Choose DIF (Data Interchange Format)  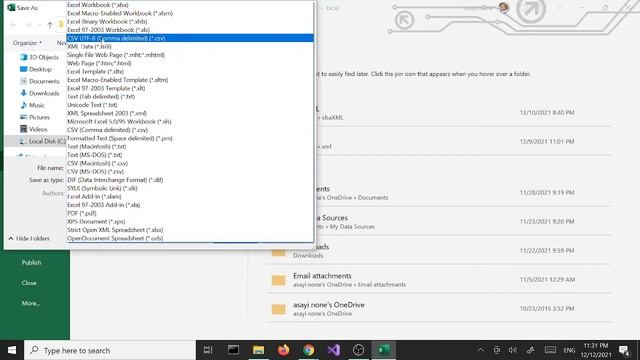[x=190, y=180]
